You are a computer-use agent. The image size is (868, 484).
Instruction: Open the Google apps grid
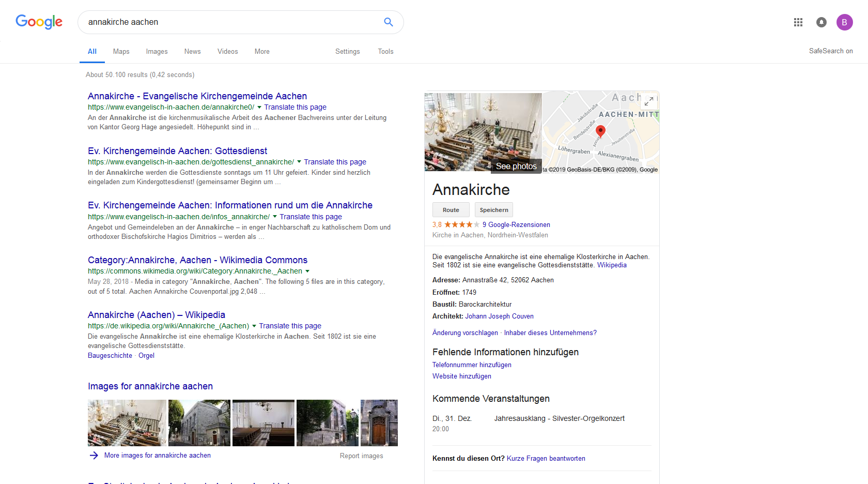(798, 22)
